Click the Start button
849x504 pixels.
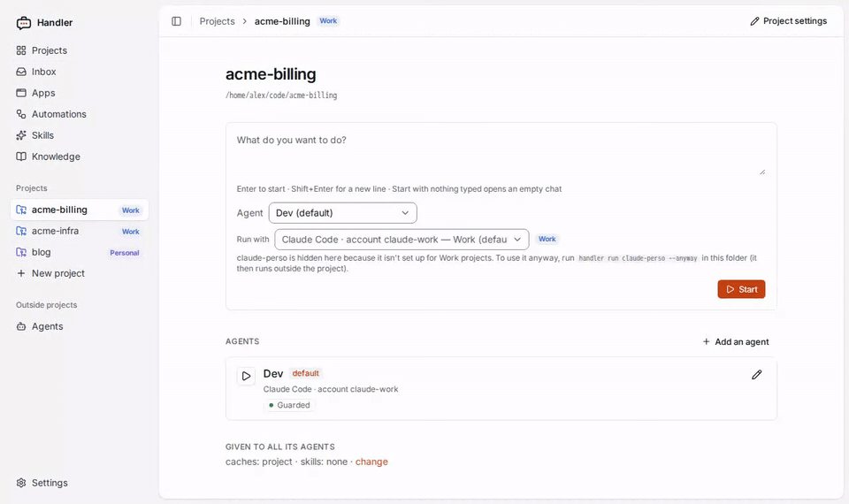(x=741, y=289)
